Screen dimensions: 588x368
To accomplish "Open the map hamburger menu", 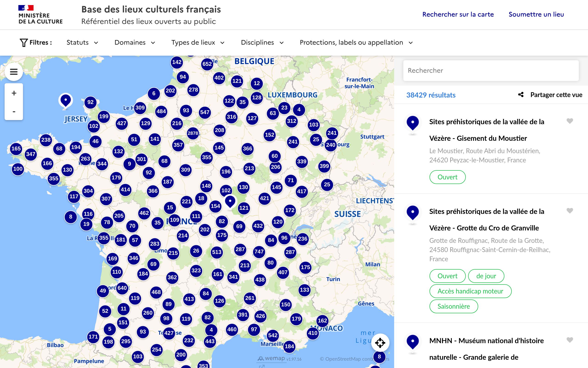I will (x=14, y=72).
